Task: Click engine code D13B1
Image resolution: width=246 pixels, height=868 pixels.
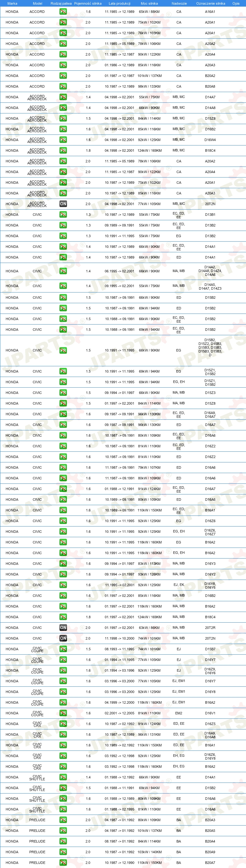Action: [210, 215]
